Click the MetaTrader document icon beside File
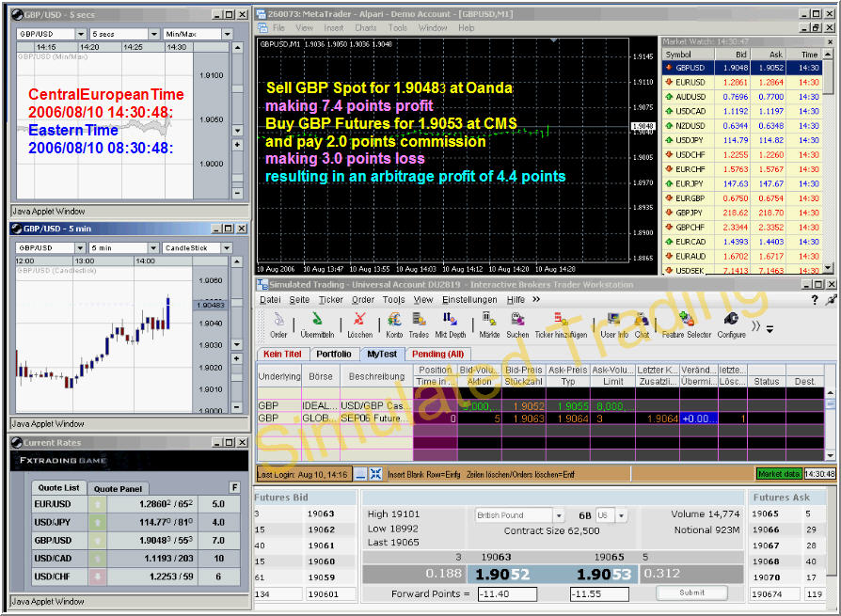Screen dimensions: 841x616 tap(262, 27)
